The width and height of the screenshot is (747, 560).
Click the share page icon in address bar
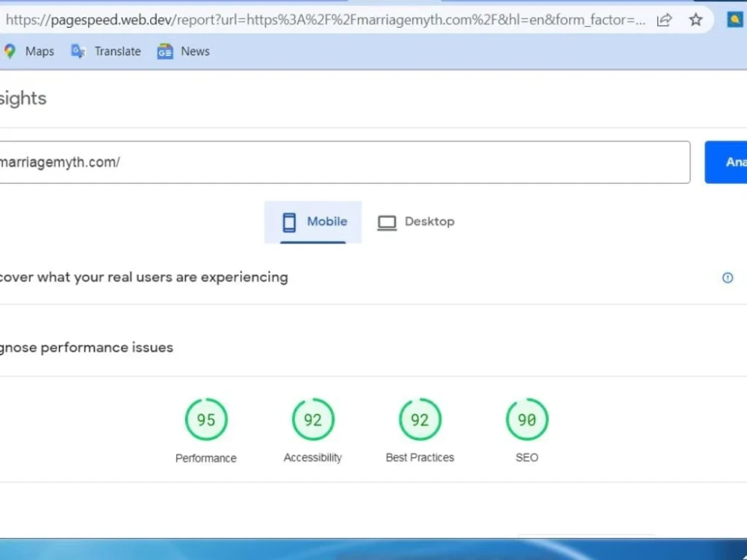(664, 20)
